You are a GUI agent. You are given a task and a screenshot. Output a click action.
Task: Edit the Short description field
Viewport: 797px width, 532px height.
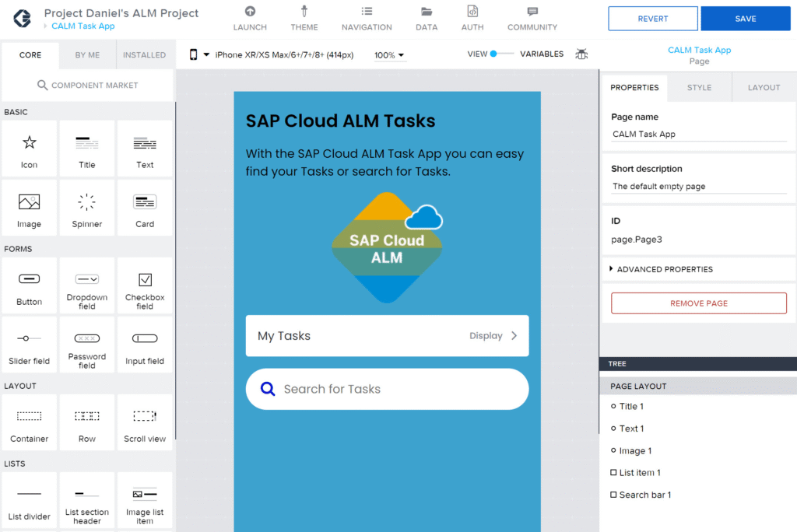click(699, 186)
